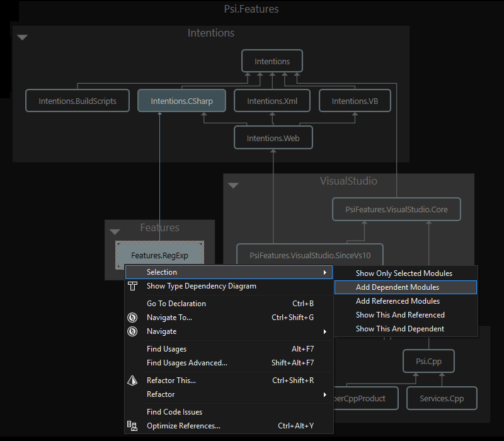The width and height of the screenshot is (504, 441).
Task: Click the Optimize References icon
Action: pos(132,426)
